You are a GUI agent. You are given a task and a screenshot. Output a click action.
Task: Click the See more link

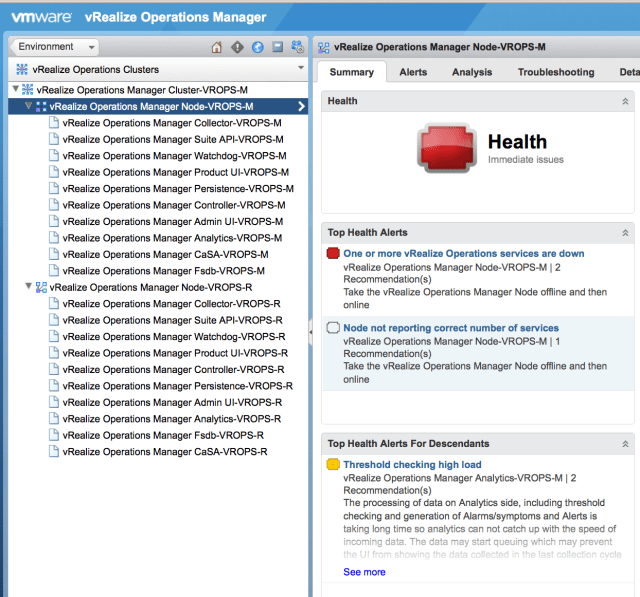(x=364, y=572)
